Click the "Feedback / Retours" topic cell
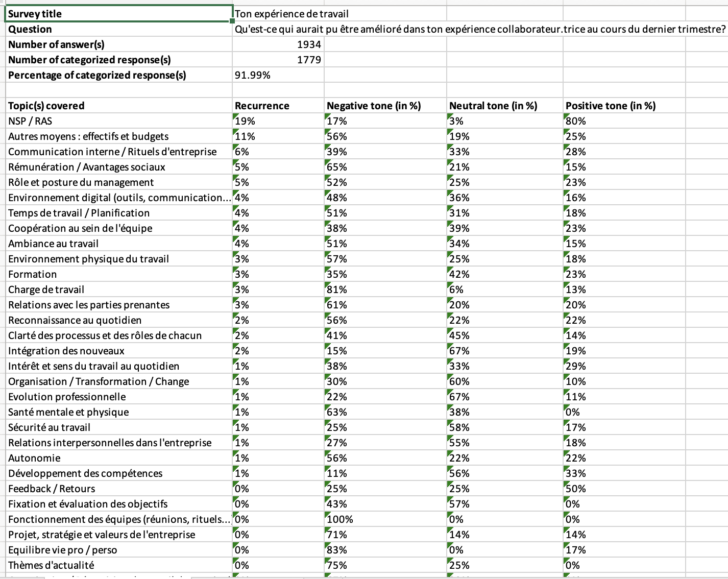This screenshot has height=579, width=728. pos(52,489)
